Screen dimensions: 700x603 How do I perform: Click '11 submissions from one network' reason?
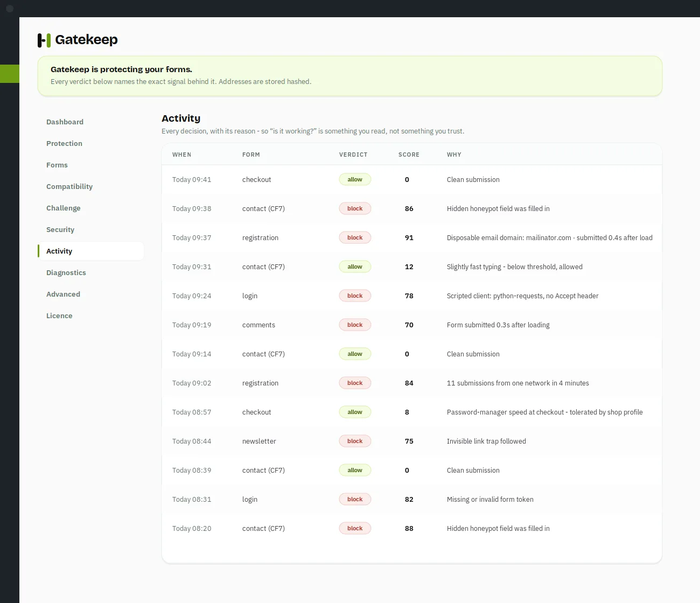coord(518,383)
